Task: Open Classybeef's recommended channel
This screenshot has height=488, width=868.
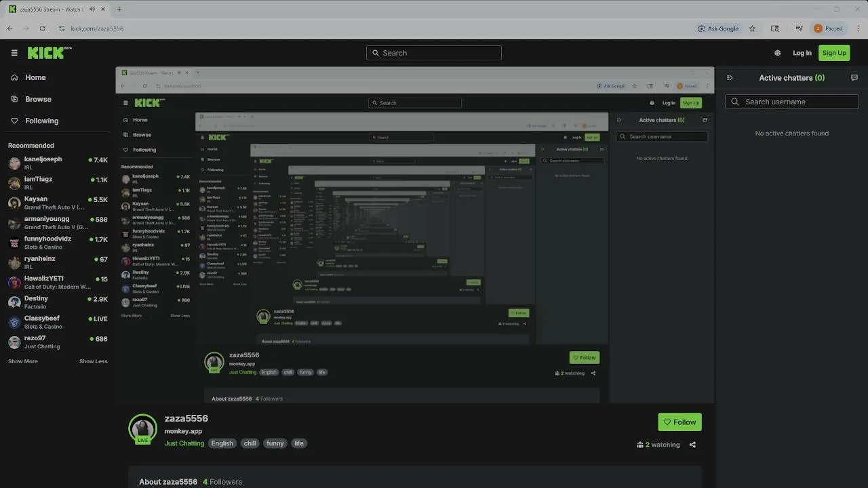Action: click(58, 322)
